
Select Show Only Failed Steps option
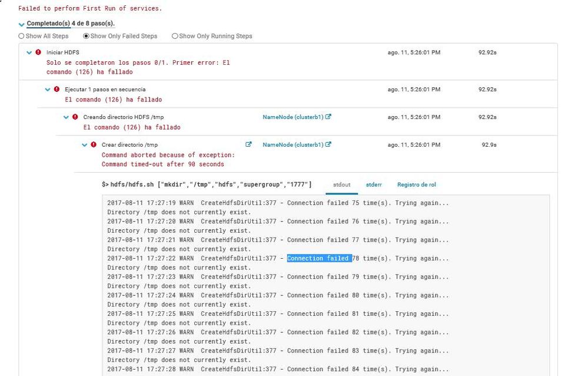[86, 36]
